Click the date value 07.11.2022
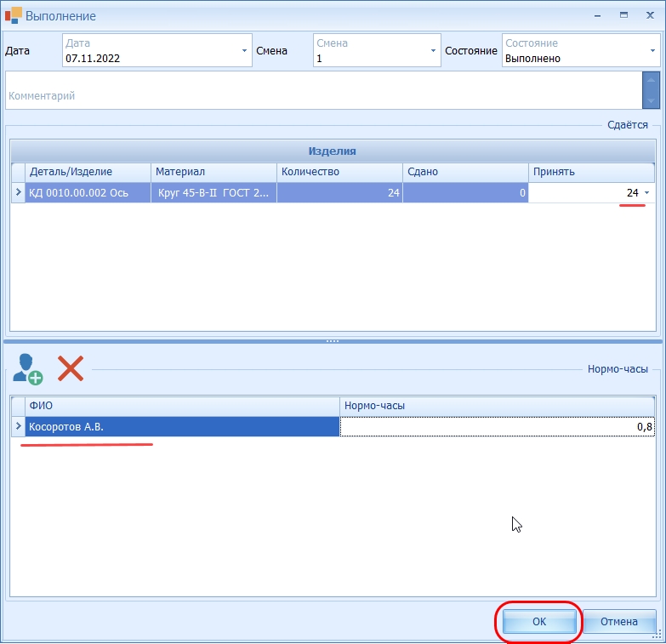Image resolution: width=666 pixels, height=644 pixels. (x=93, y=59)
